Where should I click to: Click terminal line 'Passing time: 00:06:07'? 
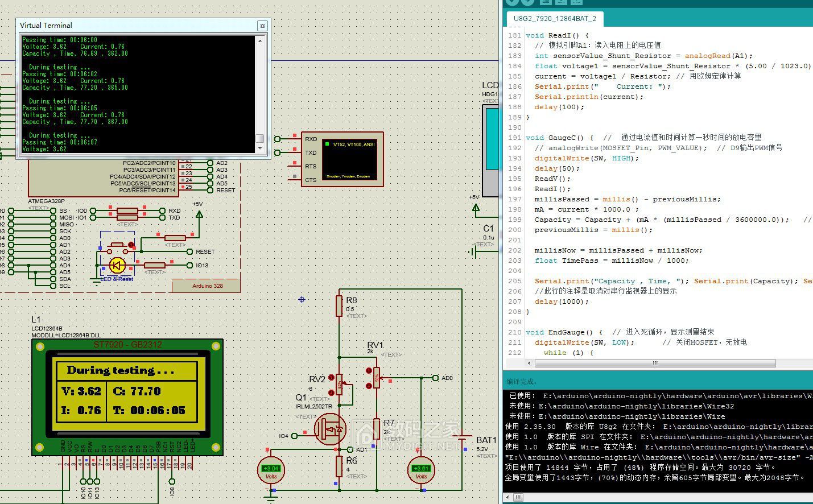[60, 142]
